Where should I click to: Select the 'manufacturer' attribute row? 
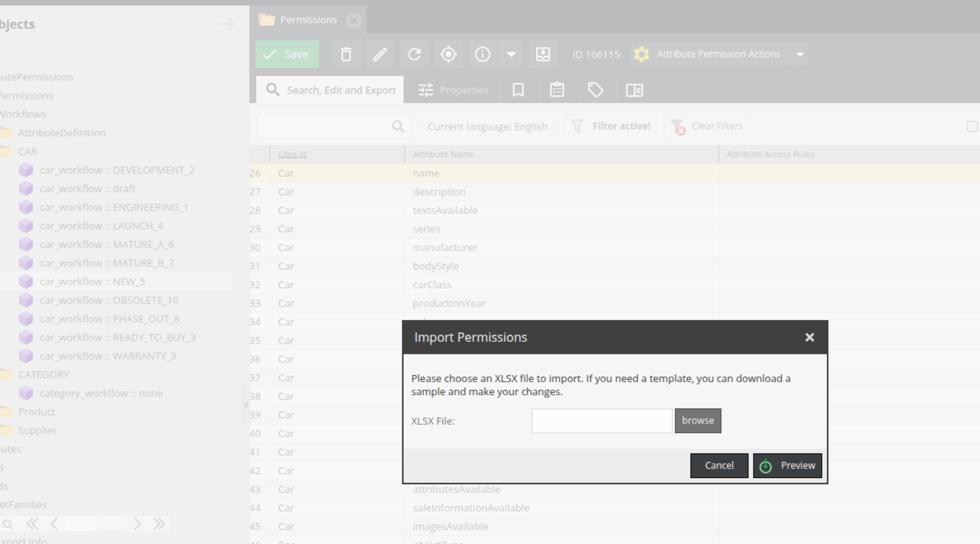tap(615, 248)
